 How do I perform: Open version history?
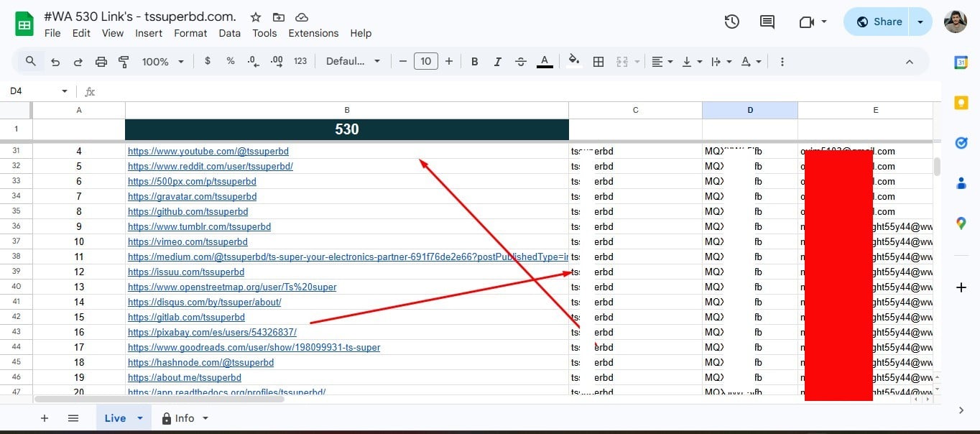731,22
